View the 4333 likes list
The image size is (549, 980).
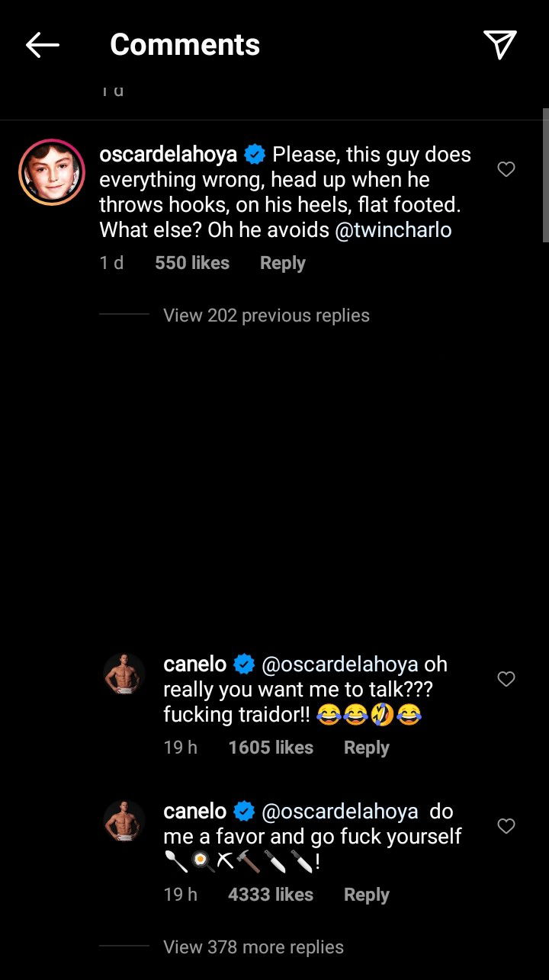click(x=271, y=895)
